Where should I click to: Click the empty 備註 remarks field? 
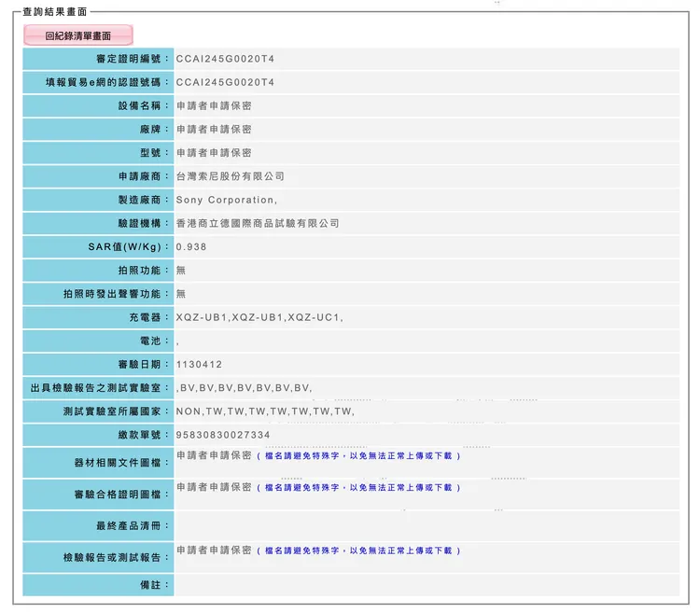(x=427, y=585)
